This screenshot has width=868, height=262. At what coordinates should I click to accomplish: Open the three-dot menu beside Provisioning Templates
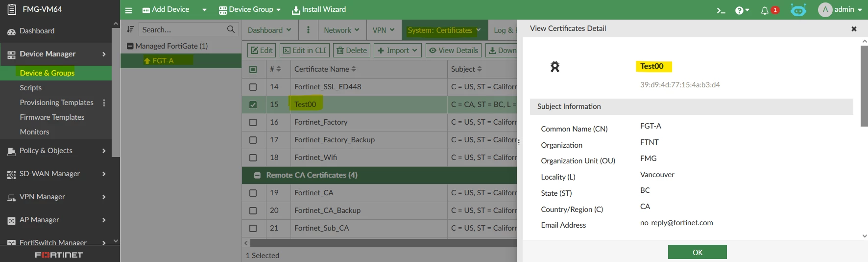click(104, 103)
